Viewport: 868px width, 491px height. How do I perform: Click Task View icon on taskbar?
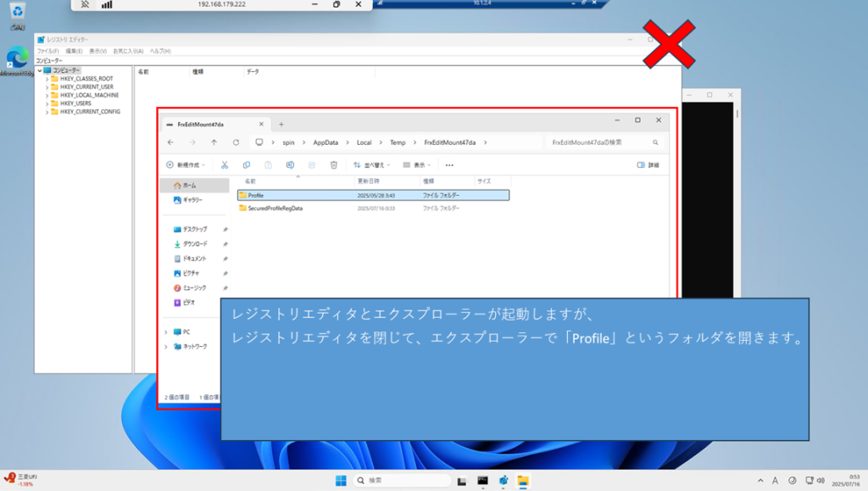click(462, 481)
